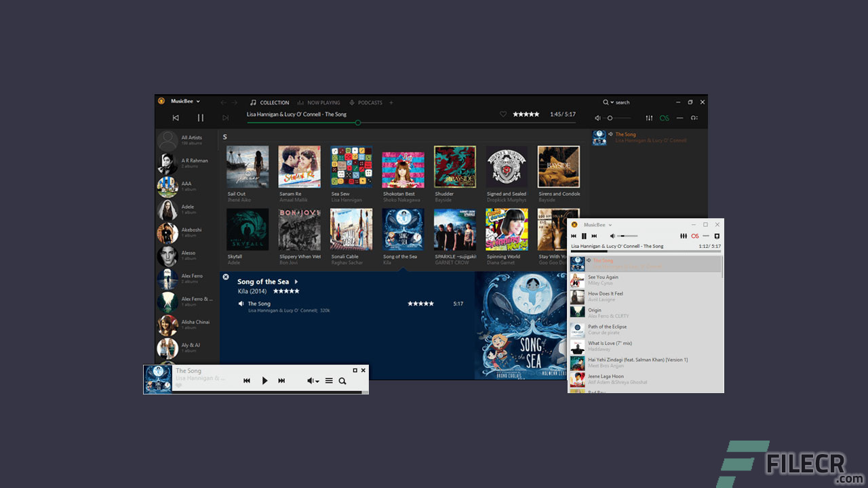The width and height of the screenshot is (868, 488).
Task: Open the Sanam Re album cover
Action: pos(300,167)
